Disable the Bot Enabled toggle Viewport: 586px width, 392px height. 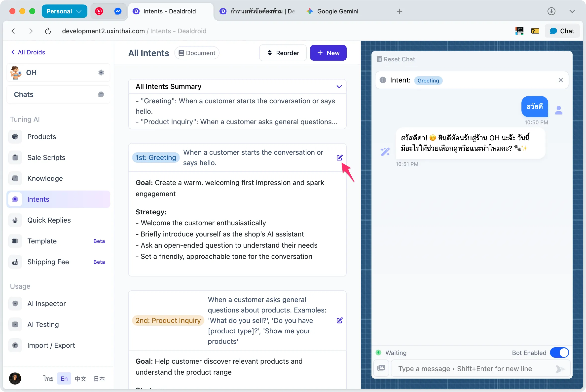tap(559, 353)
